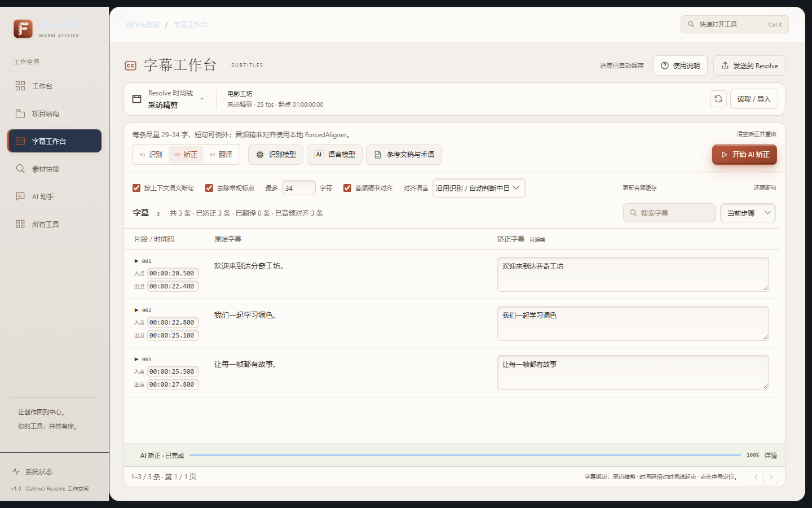The width and height of the screenshot is (812, 508).
Task: Open 系统状态 at sidebar bottom
Action: 33,471
